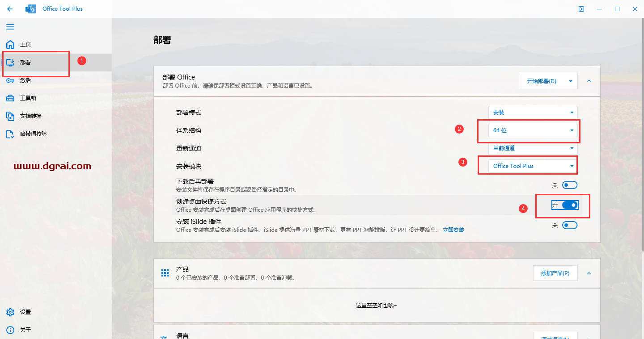Open the 部署模式 dropdown showing 安装

533,113
